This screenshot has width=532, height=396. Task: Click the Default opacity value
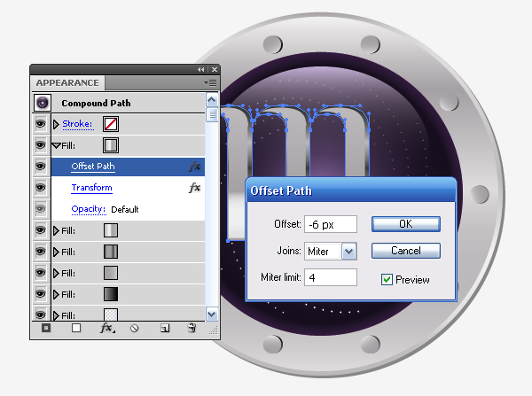pyautogui.click(x=125, y=210)
